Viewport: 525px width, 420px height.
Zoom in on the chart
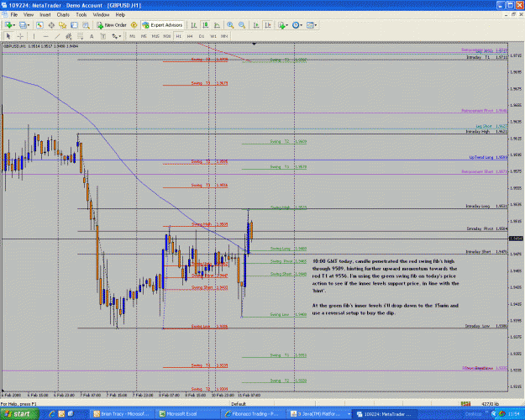[x=230, y=25]
